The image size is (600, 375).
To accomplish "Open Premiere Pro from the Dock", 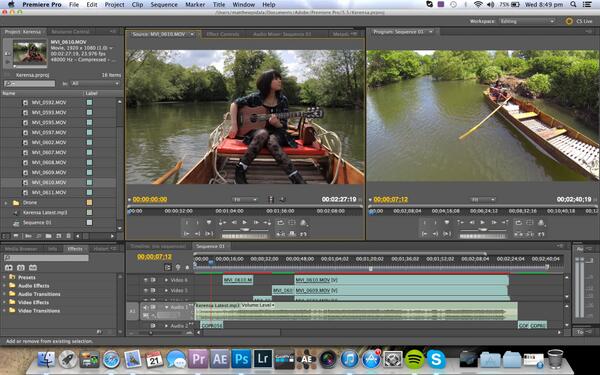I will [198, 359].
